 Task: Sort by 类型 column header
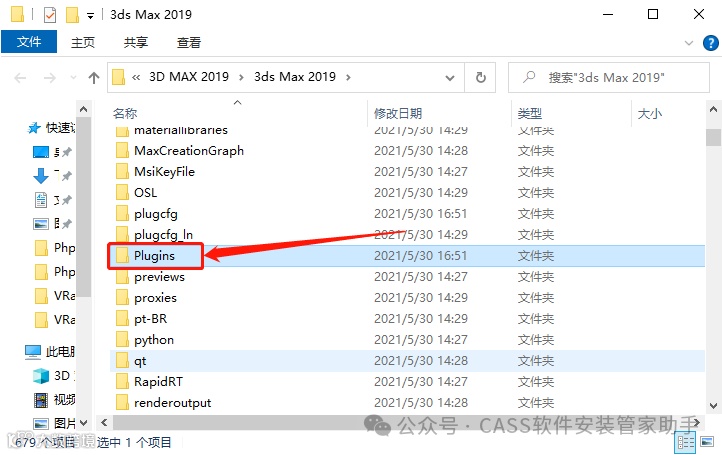click(530, 113)
